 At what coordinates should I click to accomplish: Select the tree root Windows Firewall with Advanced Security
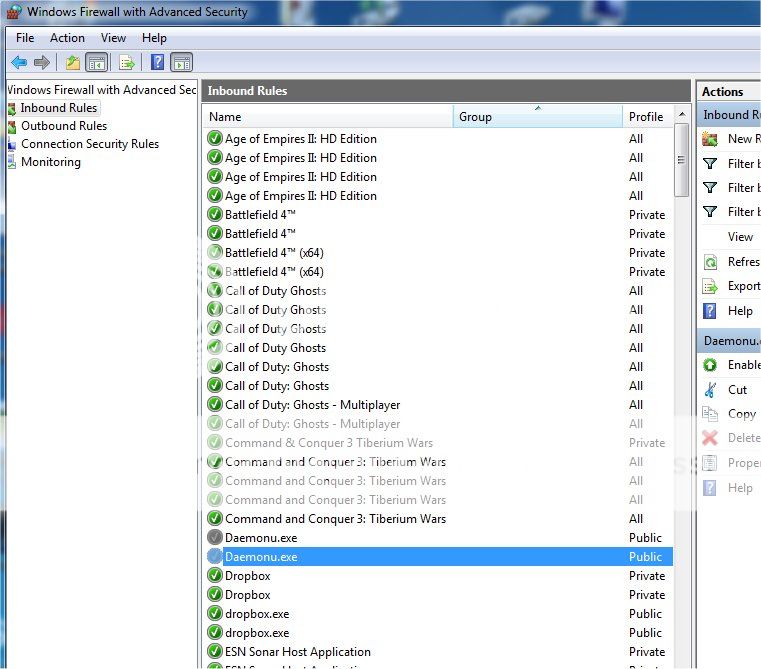click(102, 90)
